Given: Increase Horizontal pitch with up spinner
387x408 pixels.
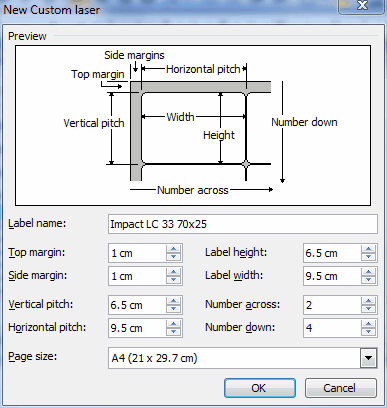Looking at the screenshot, I should (173, 324).
